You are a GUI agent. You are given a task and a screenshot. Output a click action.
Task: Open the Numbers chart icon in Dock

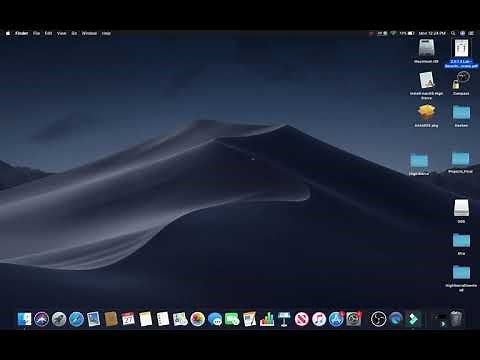click(267, 319)
